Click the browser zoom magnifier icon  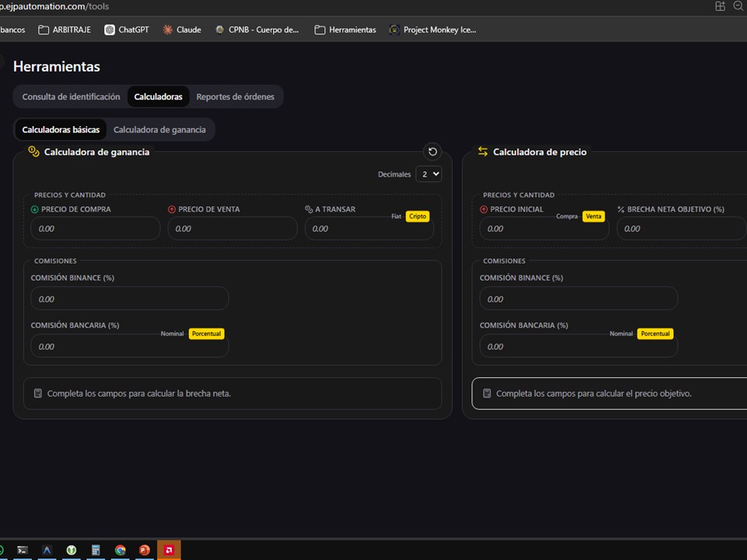pos(738,6)
